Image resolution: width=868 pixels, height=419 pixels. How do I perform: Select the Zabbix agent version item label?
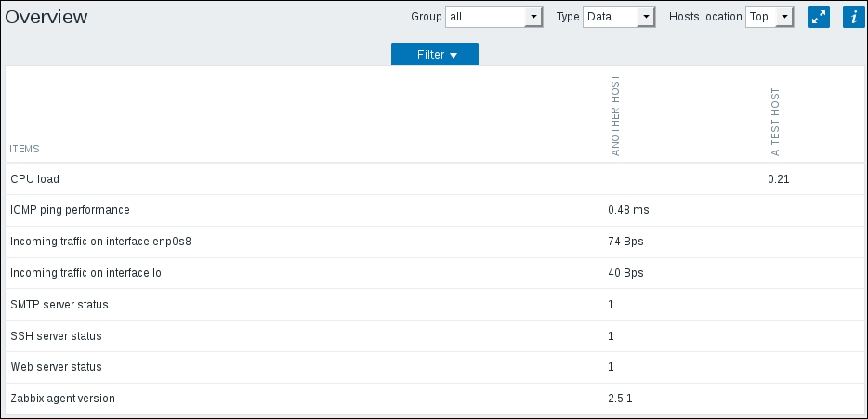click(x=62, y=399)
